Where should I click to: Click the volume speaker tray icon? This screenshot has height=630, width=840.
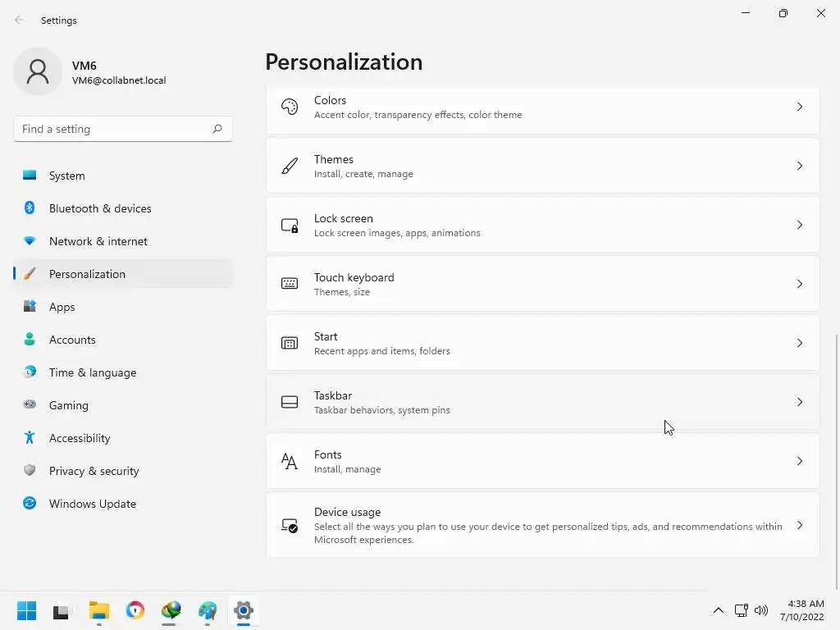[x=760, y=610]
